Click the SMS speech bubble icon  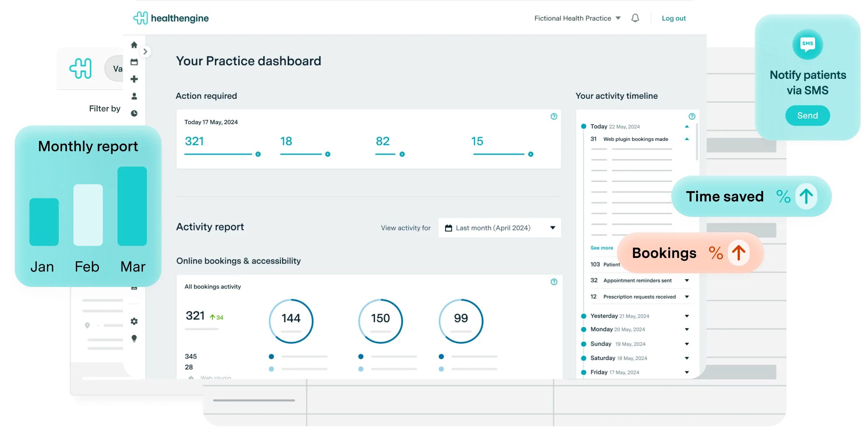(807, 44)
